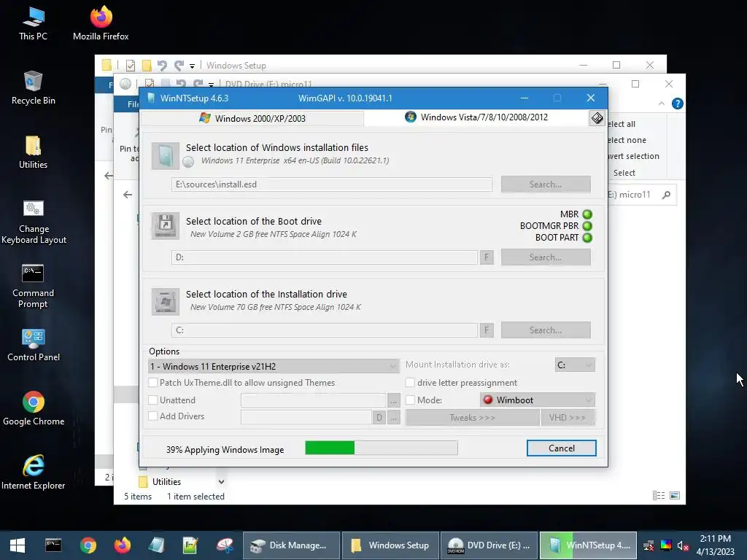The width and height of the screenshot is (747, 560).
Task: Click Search for Boot drive
Action: tap(546, 257)
